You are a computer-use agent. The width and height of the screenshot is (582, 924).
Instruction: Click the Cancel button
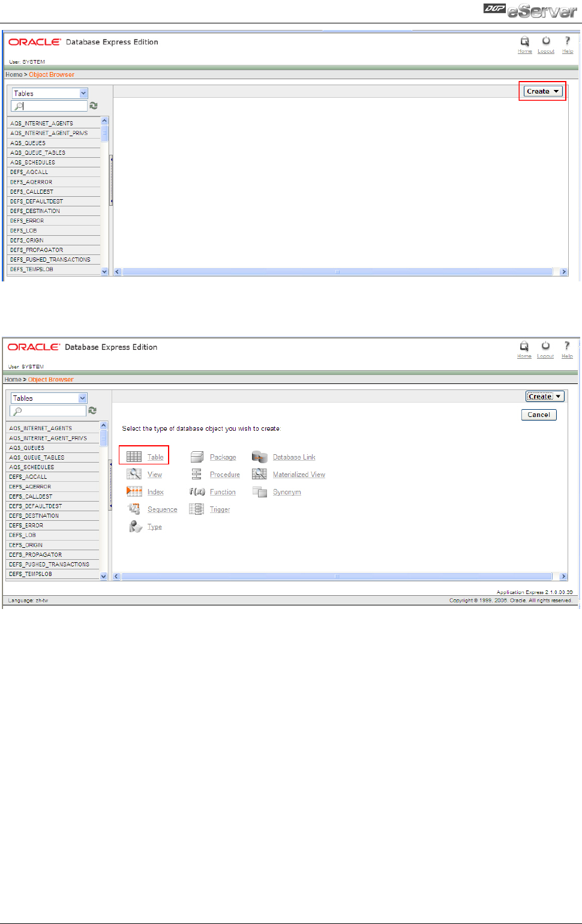pos(539,415)
